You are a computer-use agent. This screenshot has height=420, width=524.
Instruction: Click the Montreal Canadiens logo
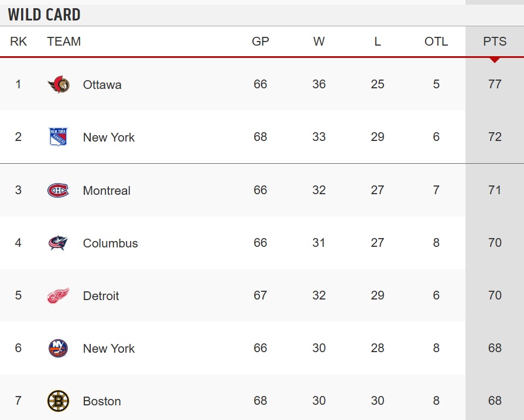58,190
